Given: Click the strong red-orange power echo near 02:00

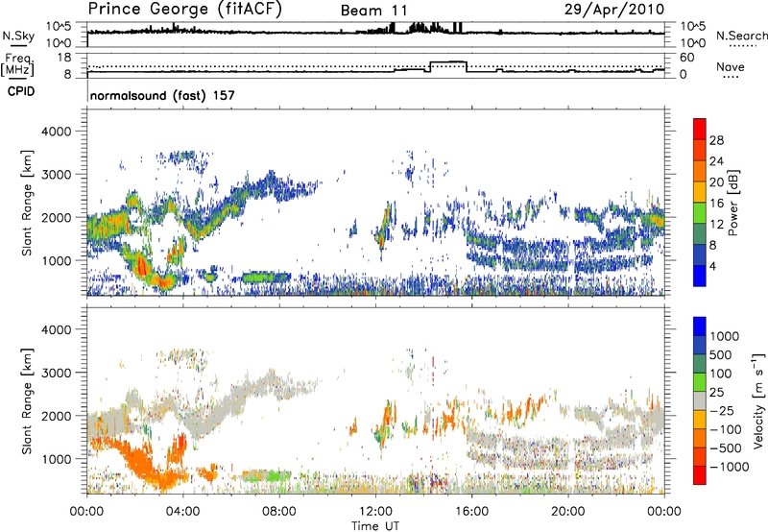Looking at the screenshot, I should pyautogui.click(x=142, y=266).
